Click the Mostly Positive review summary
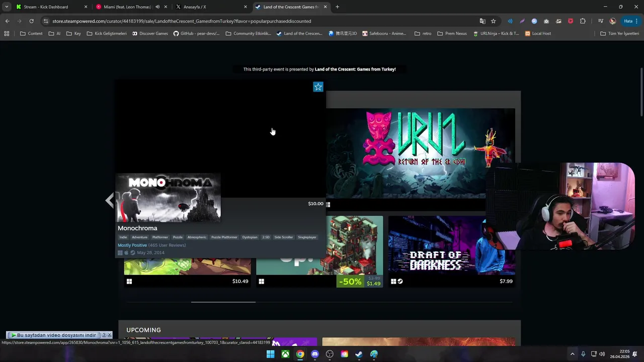Screen dimensions: 644x362 132,245
